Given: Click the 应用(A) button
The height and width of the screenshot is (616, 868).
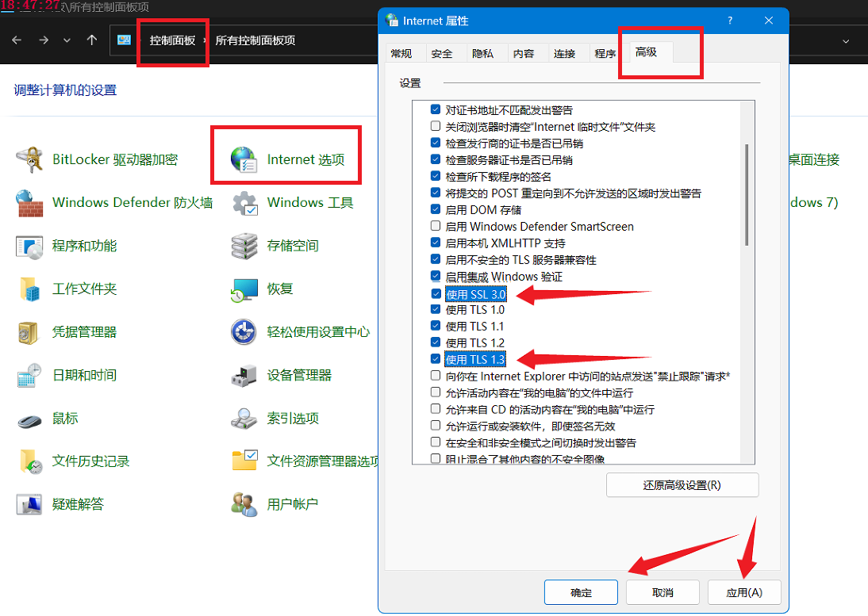Looking at the screenshot, I should (x=744, y=592).
